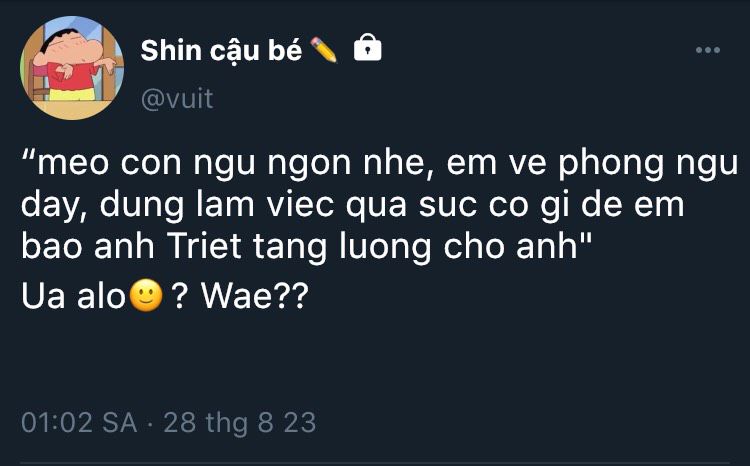Open the Shin-chan profile avatar

pyautogui.click(x=72, y=67)
